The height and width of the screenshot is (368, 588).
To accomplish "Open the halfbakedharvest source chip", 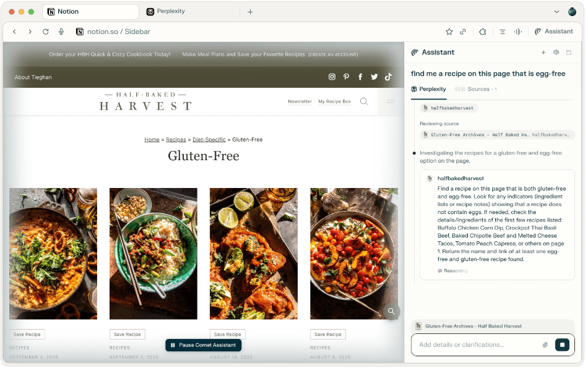I will point(449,108).
